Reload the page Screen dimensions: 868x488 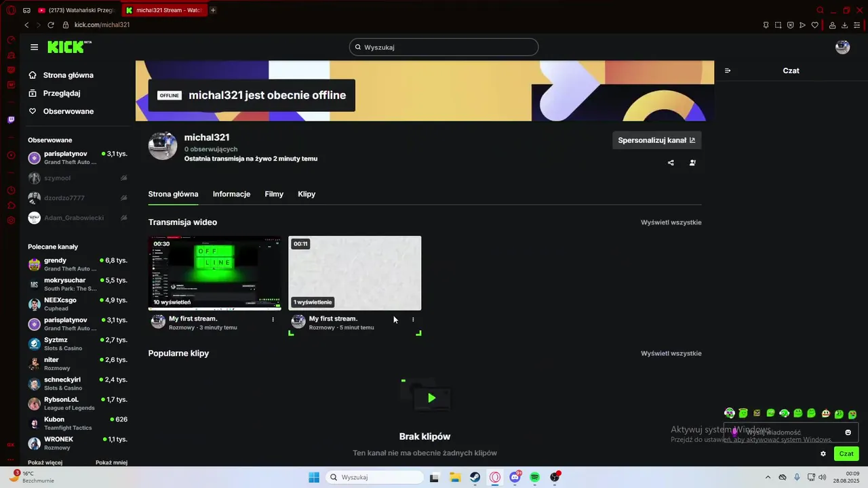(x=51, y=25)
